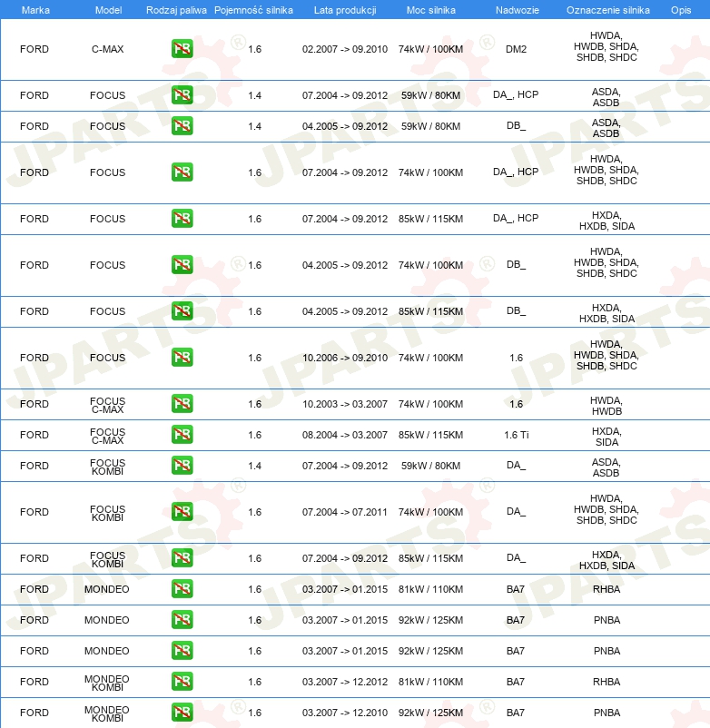Click the FORD brand cell in the C-MAX DM2 row
This screenshot has height=728, width=710.
pos(35,49)
